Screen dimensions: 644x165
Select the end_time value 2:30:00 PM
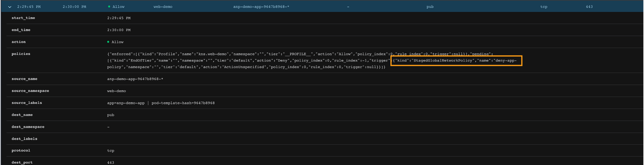point(119,30)
